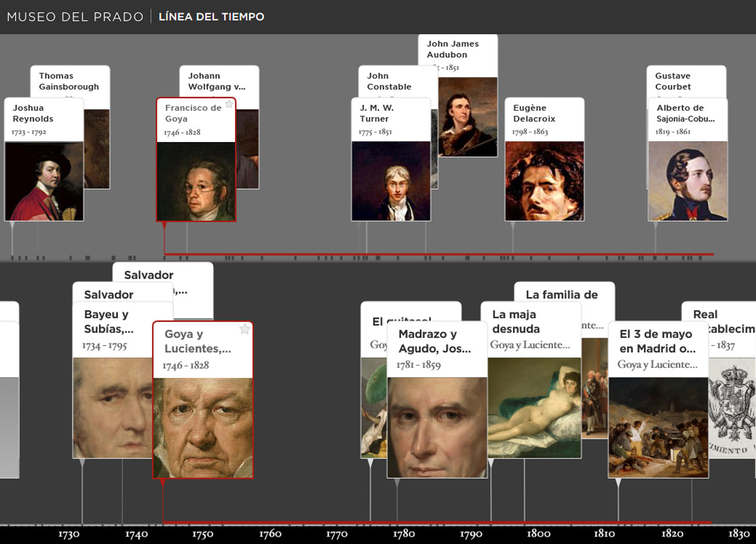Image resolution: width=756 pixels, height=544 pixels.
Task: Star the Francisco de Goya card
Action: pos(229,104)
